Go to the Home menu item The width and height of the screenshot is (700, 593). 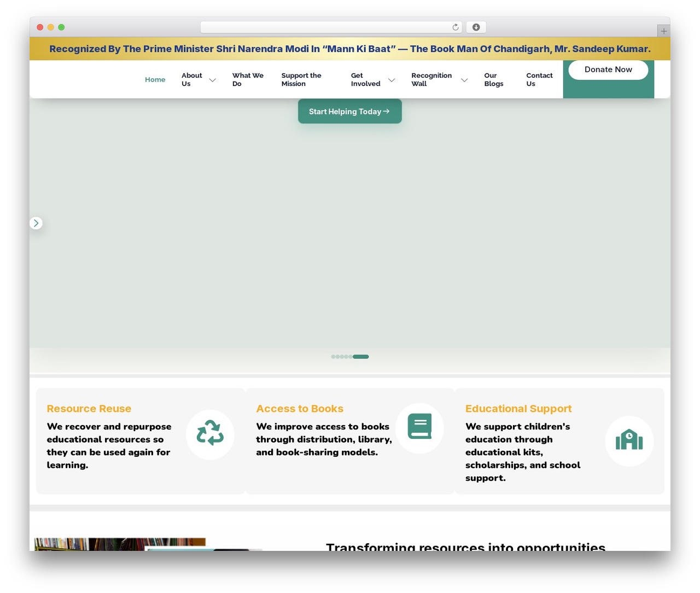click(x=155, y=80)
